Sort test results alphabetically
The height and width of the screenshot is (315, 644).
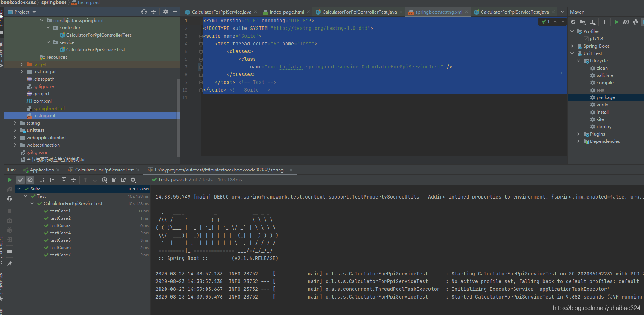coord(42,180)
